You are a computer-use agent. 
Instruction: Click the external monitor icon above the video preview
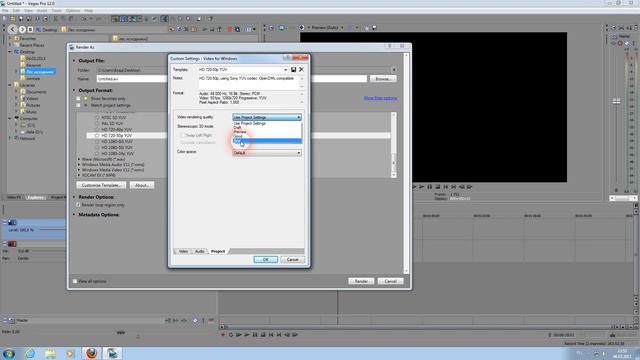(x=282, y=28)
